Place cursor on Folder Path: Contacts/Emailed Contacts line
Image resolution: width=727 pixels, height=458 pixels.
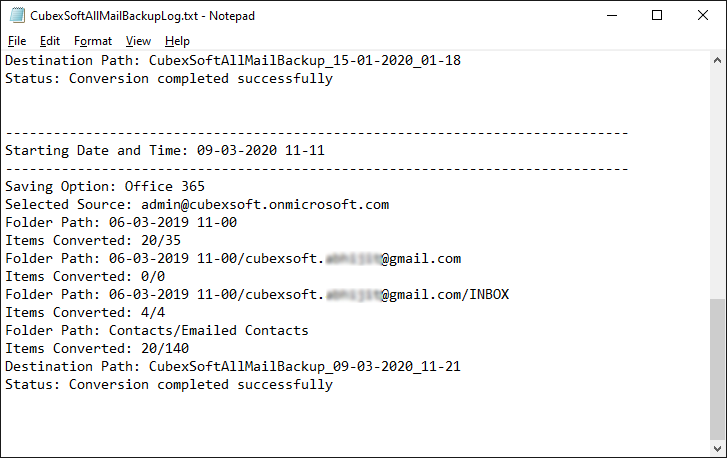(x=157, y=330)
